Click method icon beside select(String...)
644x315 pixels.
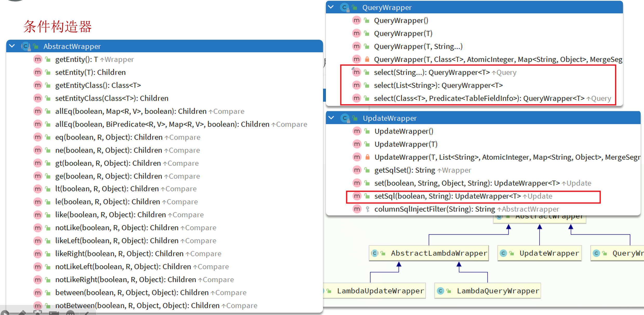point(357,72)
